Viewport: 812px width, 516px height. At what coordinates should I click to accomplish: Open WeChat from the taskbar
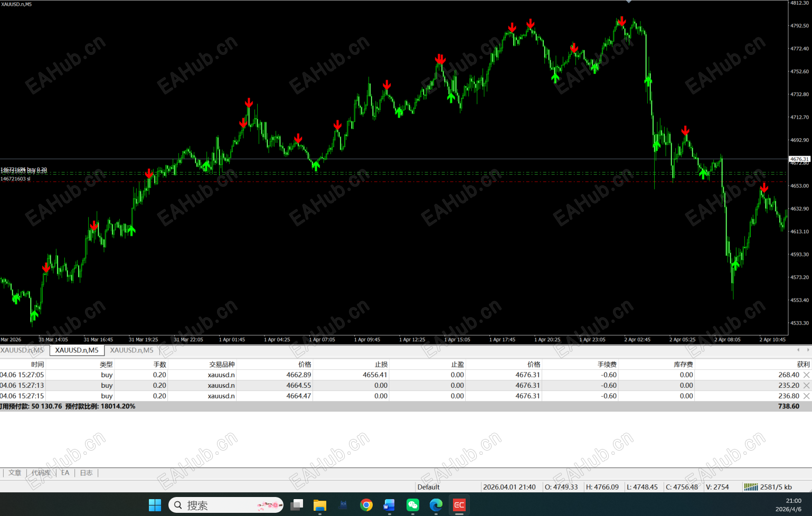[413, 505]
